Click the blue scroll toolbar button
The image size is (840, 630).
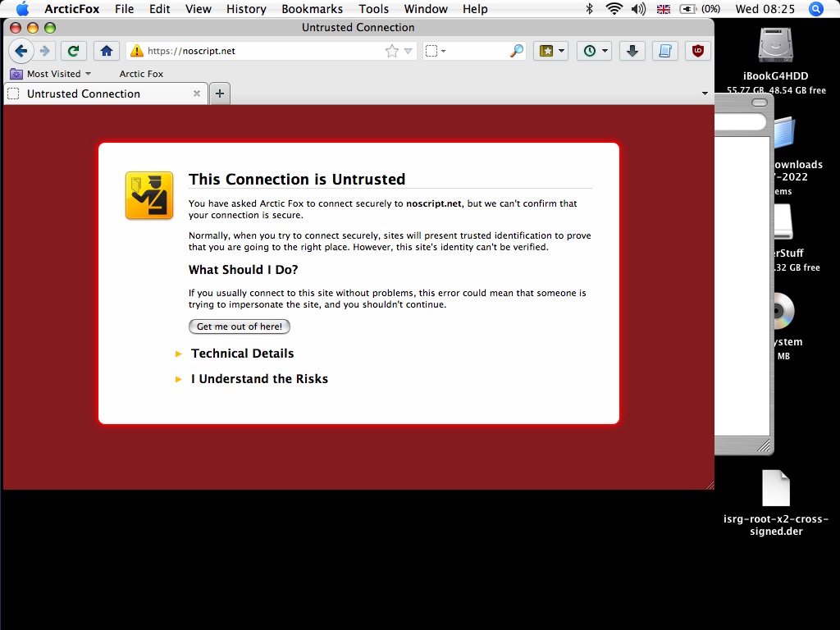tap(664, 51)
